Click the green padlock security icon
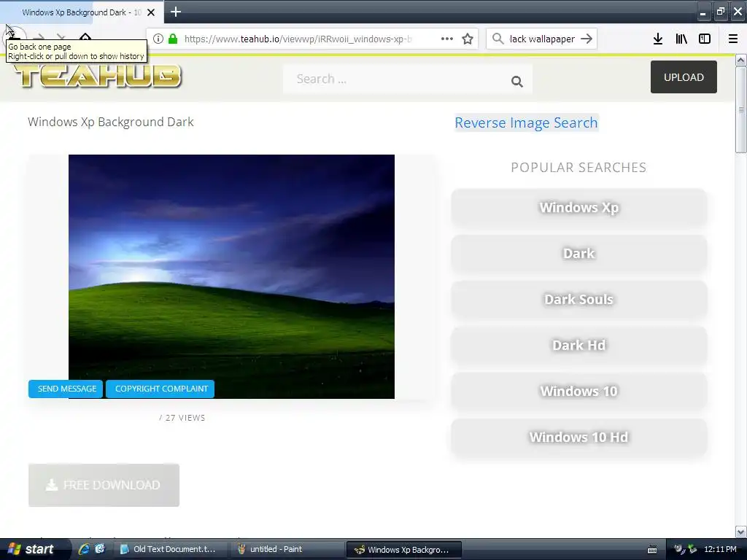 tap(173, 39)
